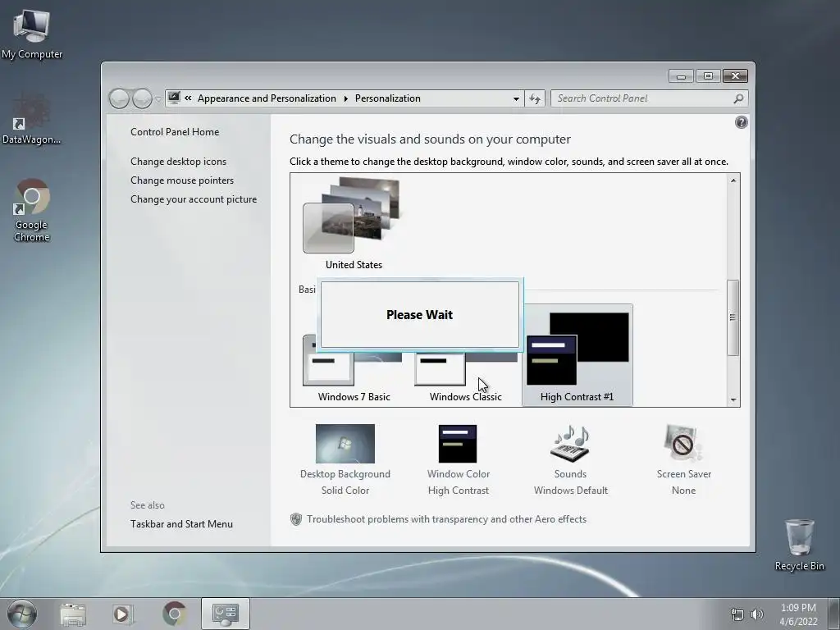
Task: Open Control Panel Home
Action: [175, 132]
